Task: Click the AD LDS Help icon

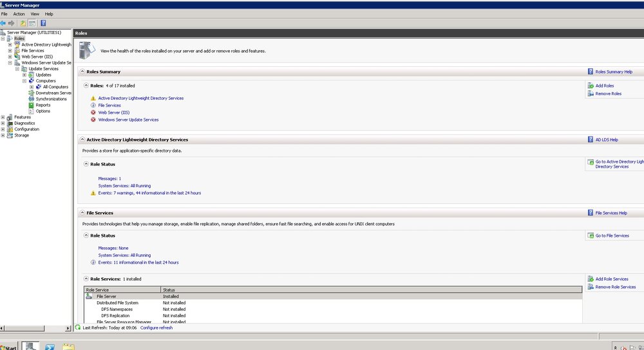Action: pyautogui.click(x=591, y=140)
